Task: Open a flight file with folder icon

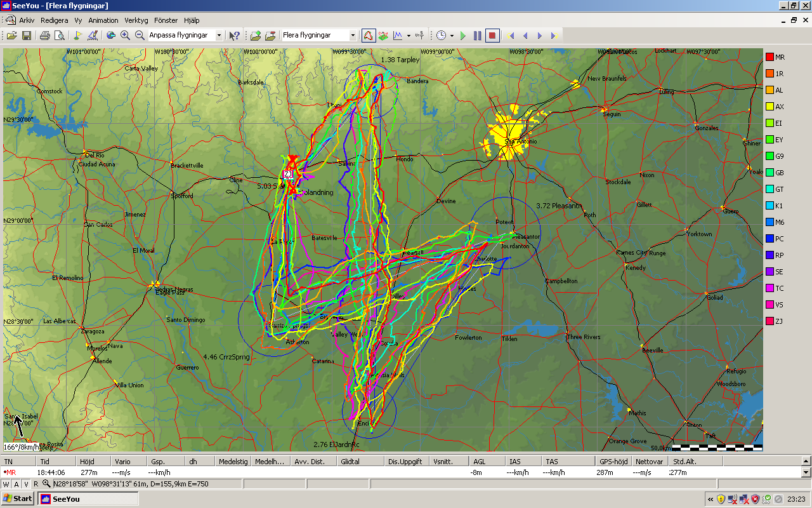Action: [11, 36]
